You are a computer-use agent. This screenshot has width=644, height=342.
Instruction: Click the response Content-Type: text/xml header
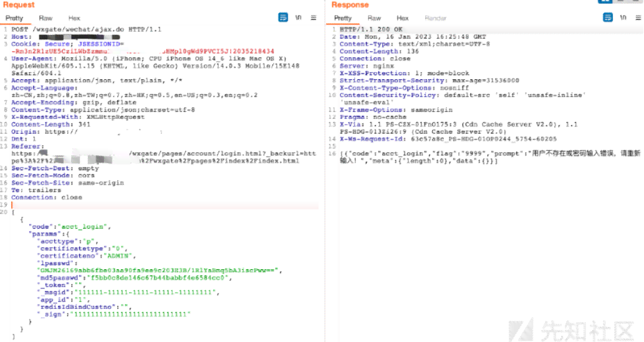click(x=415, y=44)
